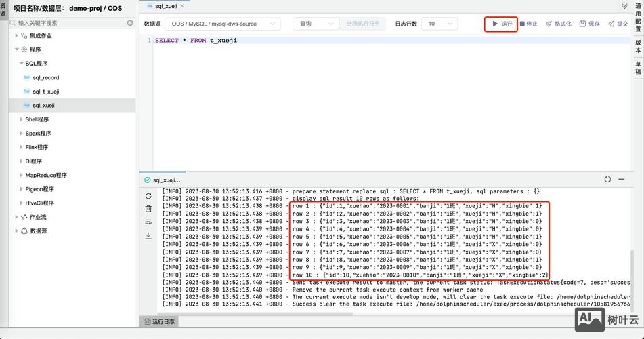Click the locate icon beside search field
The image size is (644, 339).
[130, 23]
